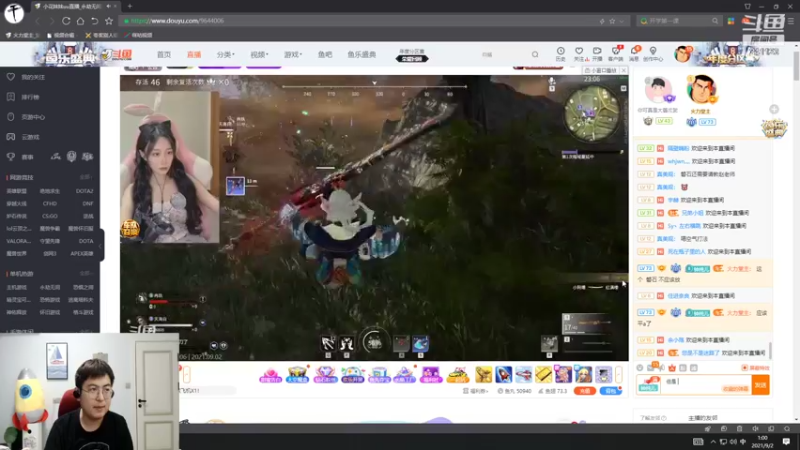
Task: Click the chat list scrollbar
Action: [x=770, y=351]
